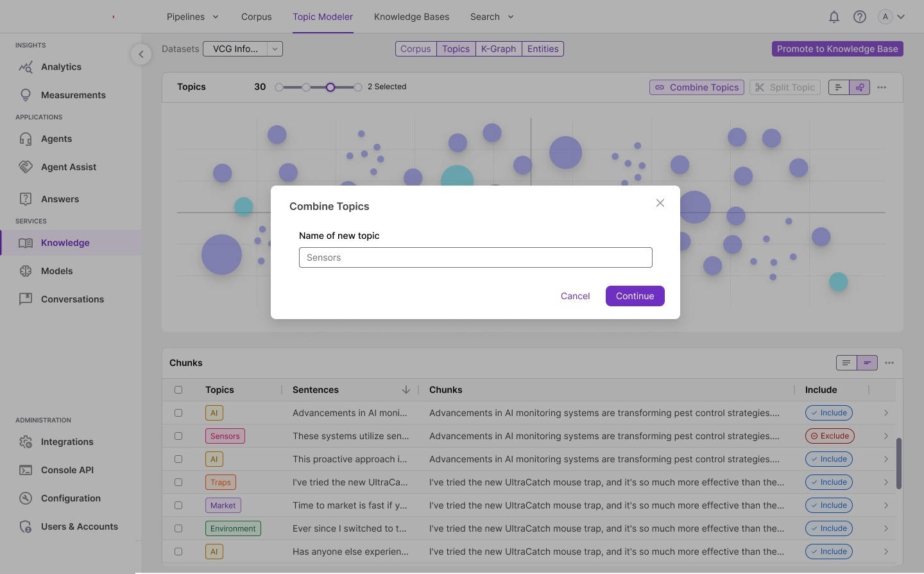Select all rows with the header checkbox

point(178,390)
